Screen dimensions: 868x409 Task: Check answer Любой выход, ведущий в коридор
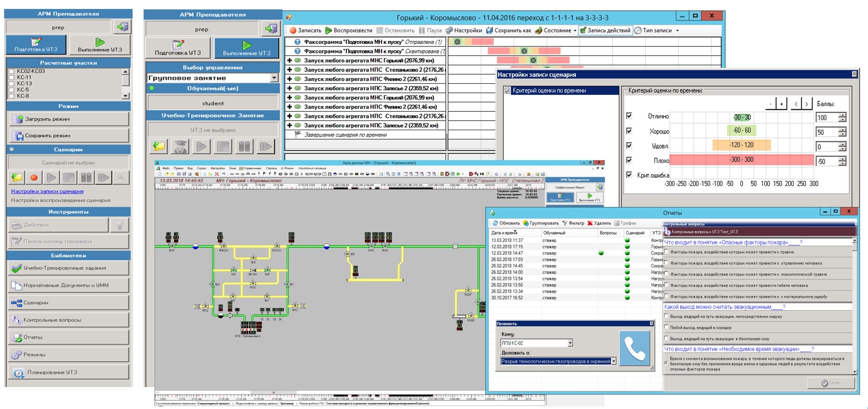click(667, 327)
